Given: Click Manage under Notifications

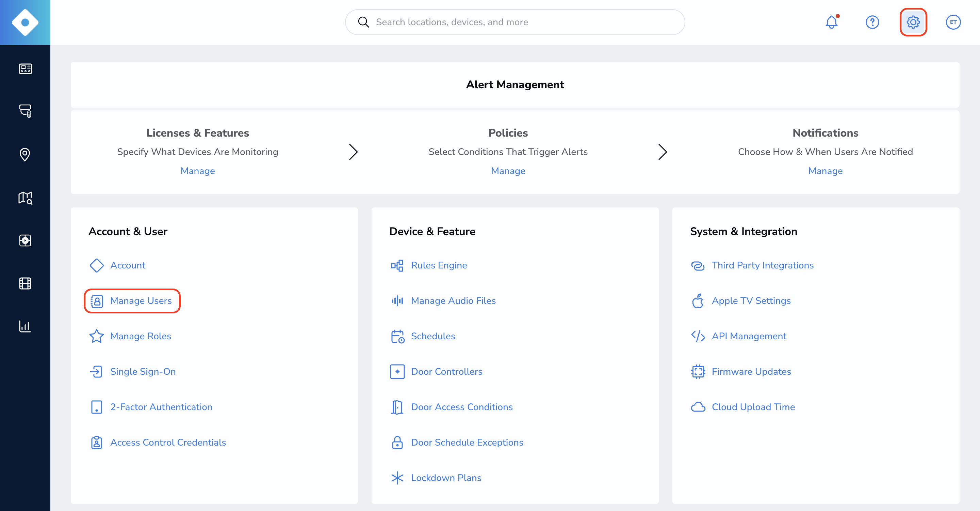Looking at the screenshot, I should 825,171.
